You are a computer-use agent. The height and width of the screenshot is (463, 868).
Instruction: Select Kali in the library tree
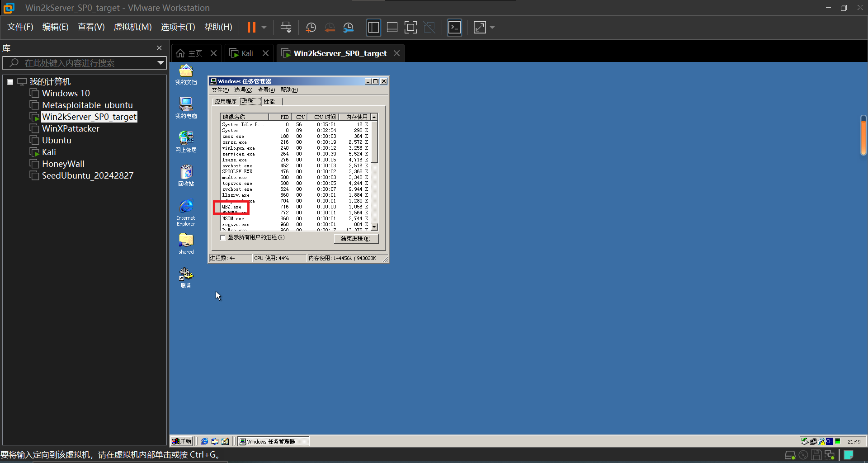(49, 152)
